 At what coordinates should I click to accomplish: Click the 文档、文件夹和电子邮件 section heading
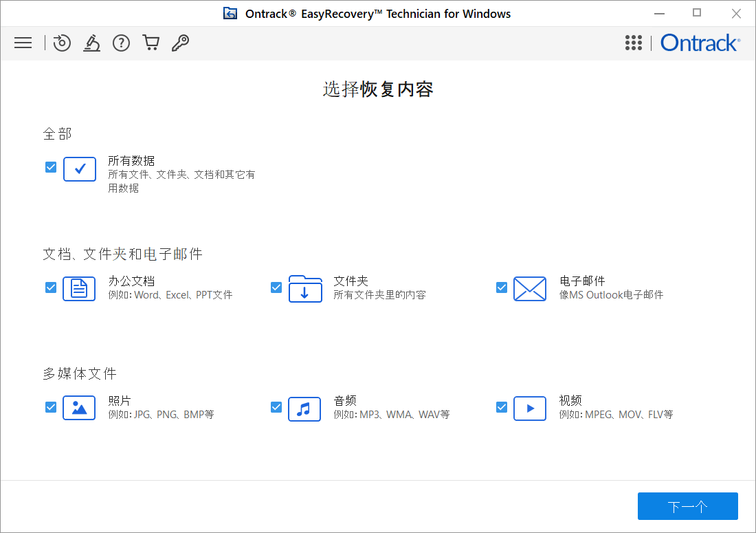122,254
